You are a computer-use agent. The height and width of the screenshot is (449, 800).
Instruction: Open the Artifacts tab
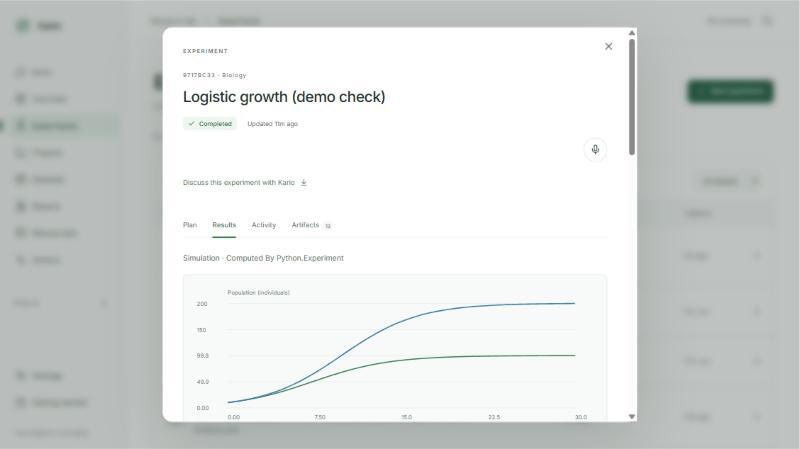[x=305, y=225]
